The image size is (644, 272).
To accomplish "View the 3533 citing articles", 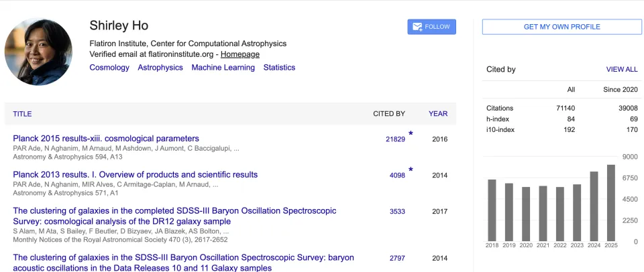I will tap(397, 212).
